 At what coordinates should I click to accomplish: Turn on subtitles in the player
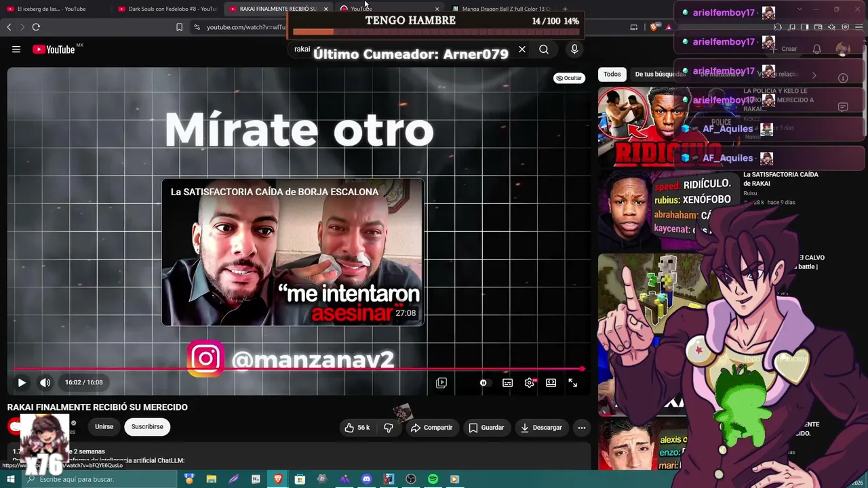point(507,383)
